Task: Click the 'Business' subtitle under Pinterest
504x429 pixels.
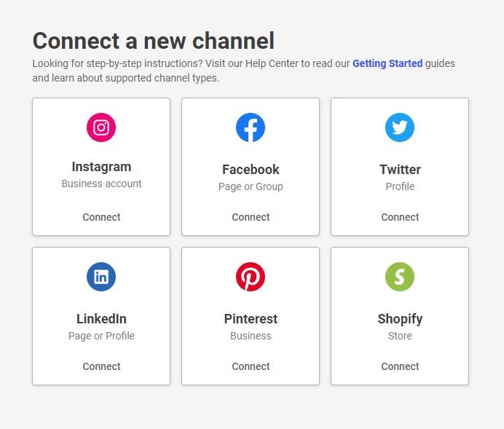Action: [x=251, y=336]
